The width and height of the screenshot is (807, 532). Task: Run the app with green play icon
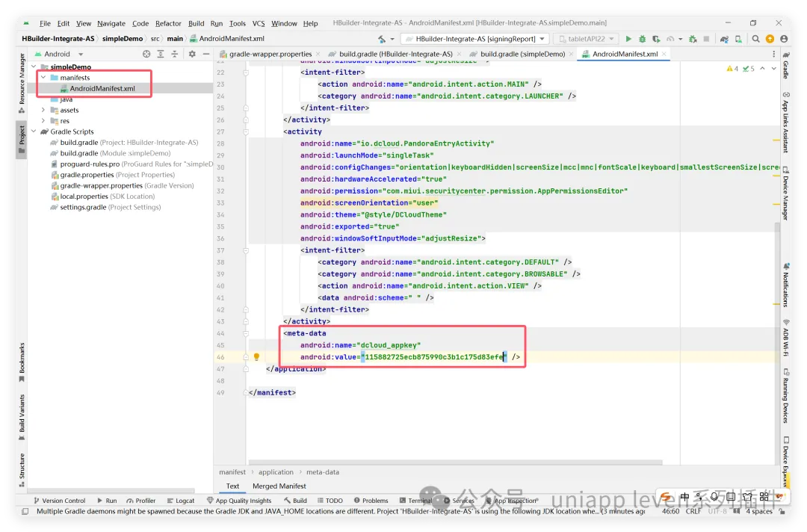628,39
